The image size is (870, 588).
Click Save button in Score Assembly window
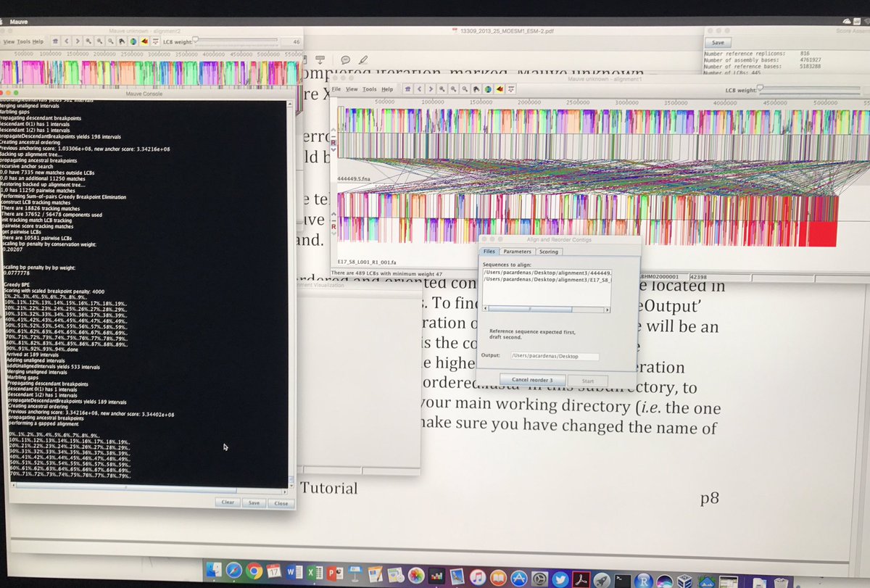[718, 43]
